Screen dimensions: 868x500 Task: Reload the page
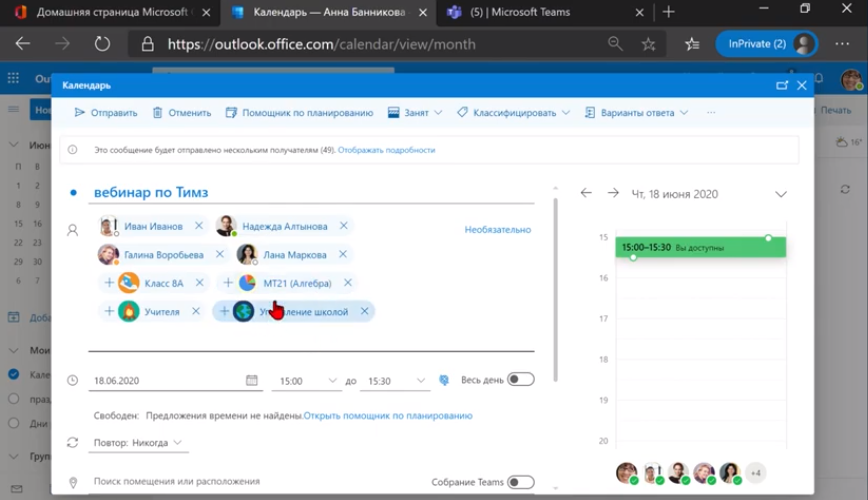coord(102,44)
